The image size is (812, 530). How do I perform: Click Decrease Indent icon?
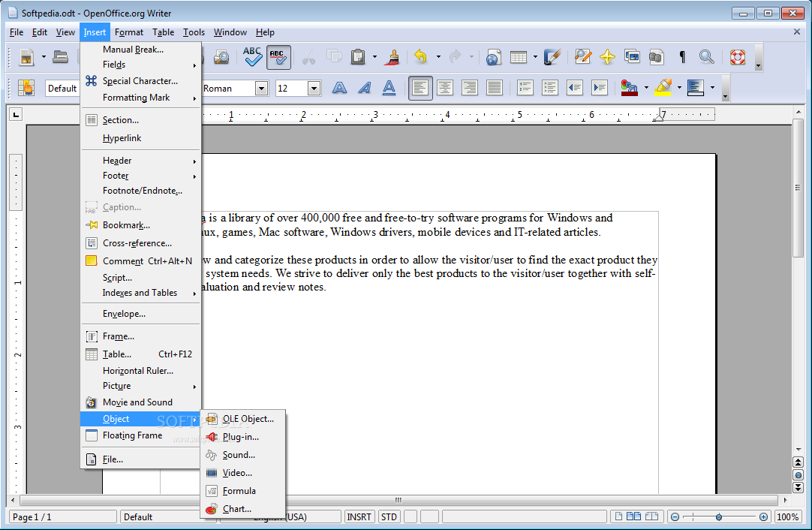pyautogui.click(x=575, y=88)
